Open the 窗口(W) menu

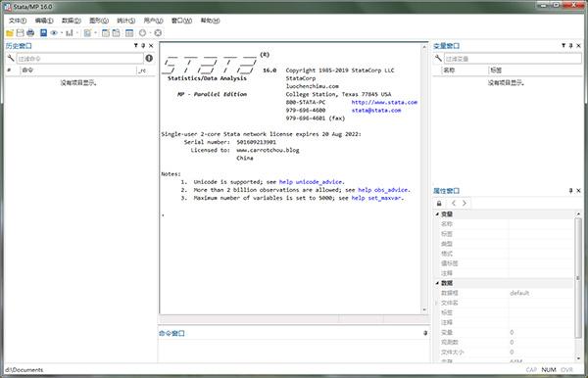(181, 21)
